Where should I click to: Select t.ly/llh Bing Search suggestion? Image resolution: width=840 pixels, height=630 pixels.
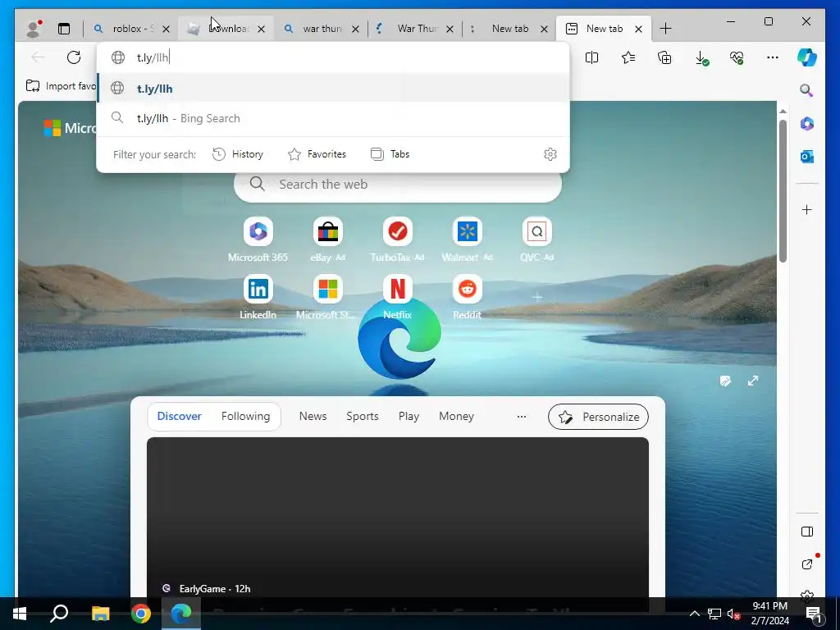pyautogui.click(x=333, y=118)
